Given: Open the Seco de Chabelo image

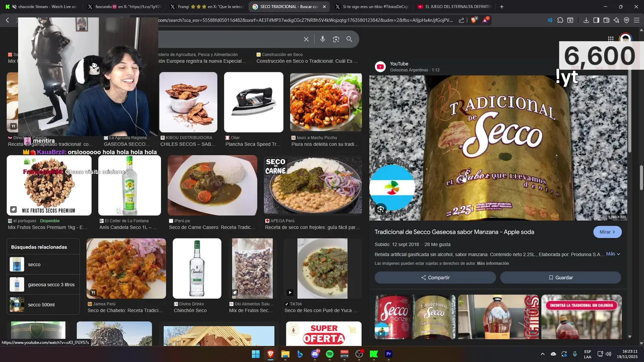Looking at the screenshot, I should (x=126, y=268).
